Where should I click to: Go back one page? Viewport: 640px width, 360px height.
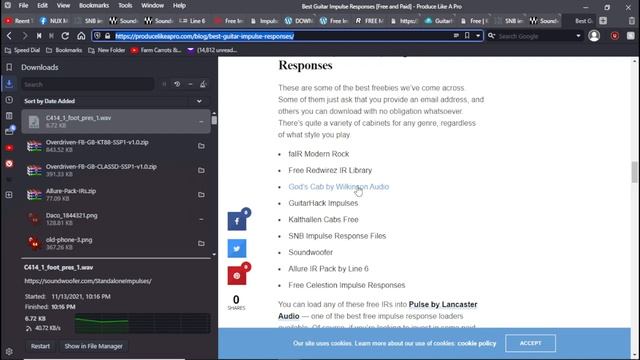tap(9, 36)
